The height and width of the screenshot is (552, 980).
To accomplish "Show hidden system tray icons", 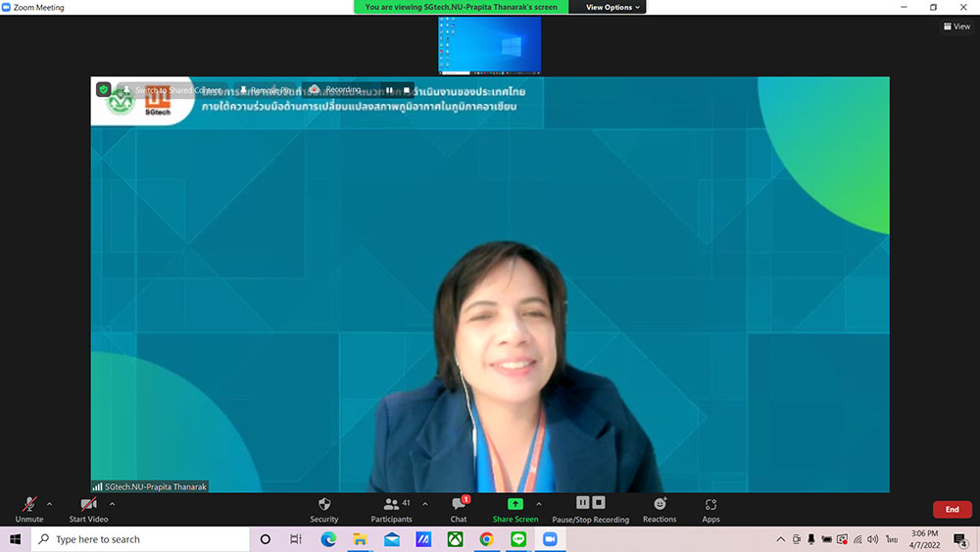I will [x=781, y=539].
